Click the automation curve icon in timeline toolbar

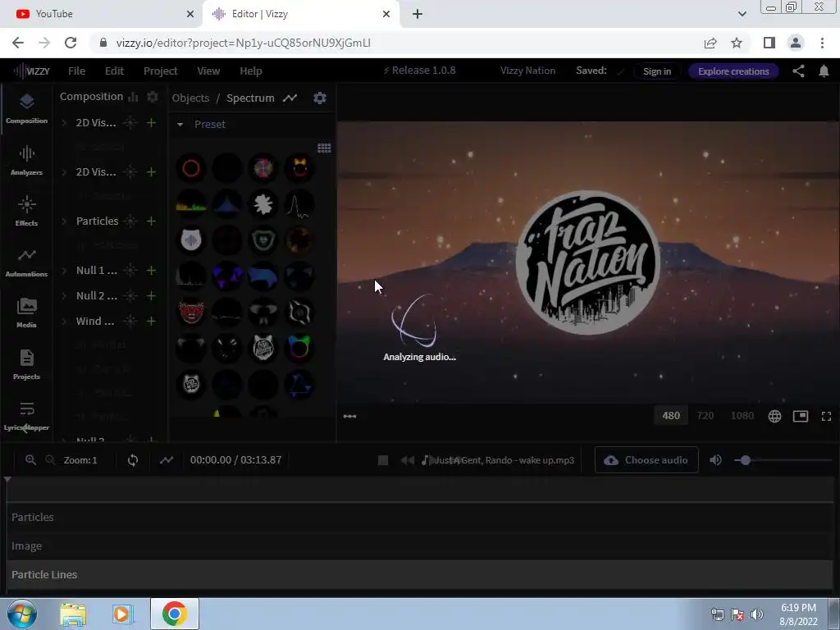point(166,460)
